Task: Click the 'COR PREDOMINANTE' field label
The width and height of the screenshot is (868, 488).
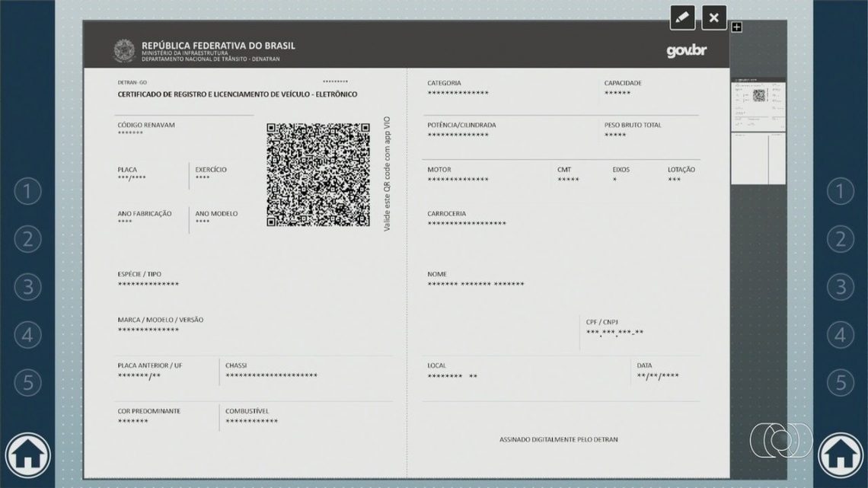Action: 149,411
